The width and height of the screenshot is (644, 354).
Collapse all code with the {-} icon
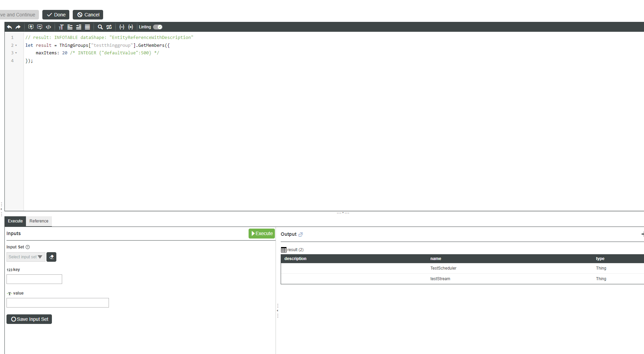(x=122, y=27)
